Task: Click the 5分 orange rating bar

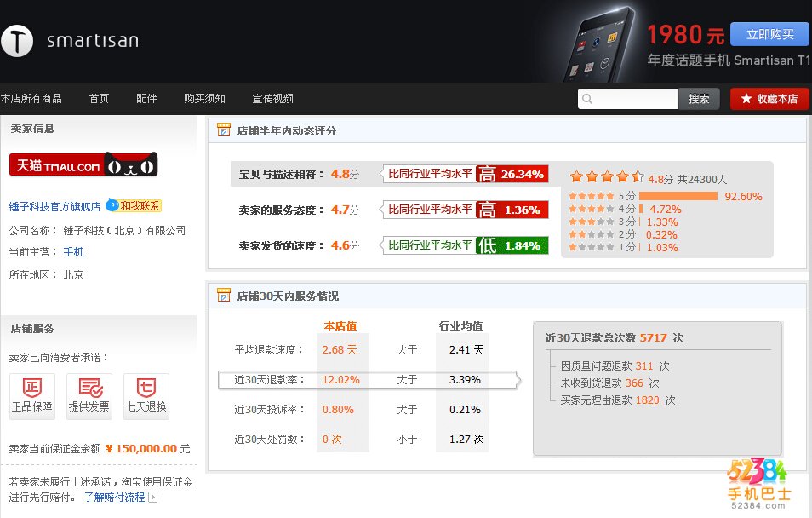Action: (678, 196)
